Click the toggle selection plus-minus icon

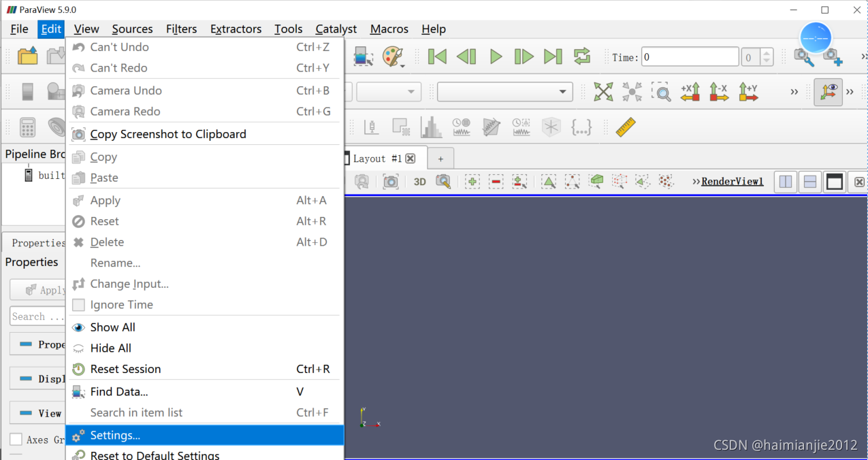point(519,182)
